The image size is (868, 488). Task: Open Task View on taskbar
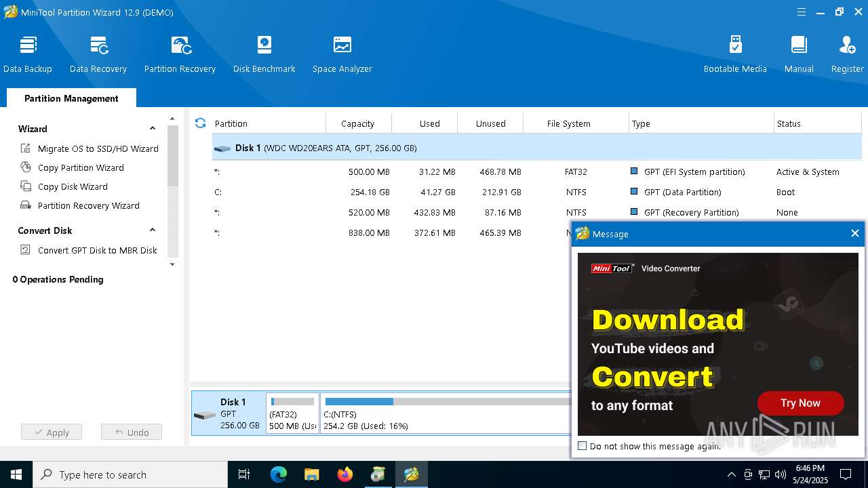244,474
